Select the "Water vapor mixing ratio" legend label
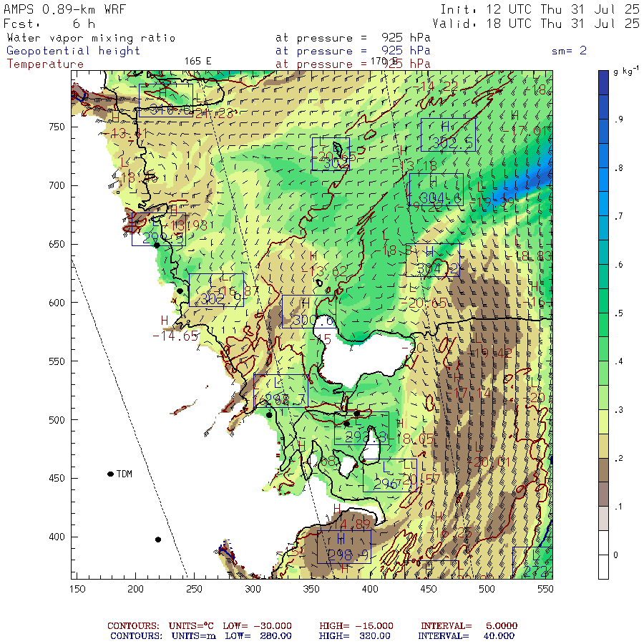This screenshot has width=644, height=644. click(x=91, y=38)
